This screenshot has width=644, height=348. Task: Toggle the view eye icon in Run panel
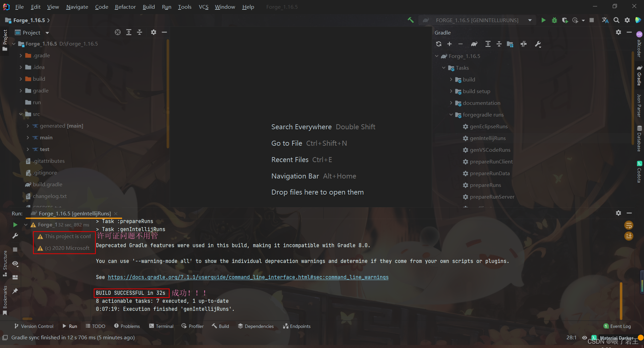click(x=15, y=264)
